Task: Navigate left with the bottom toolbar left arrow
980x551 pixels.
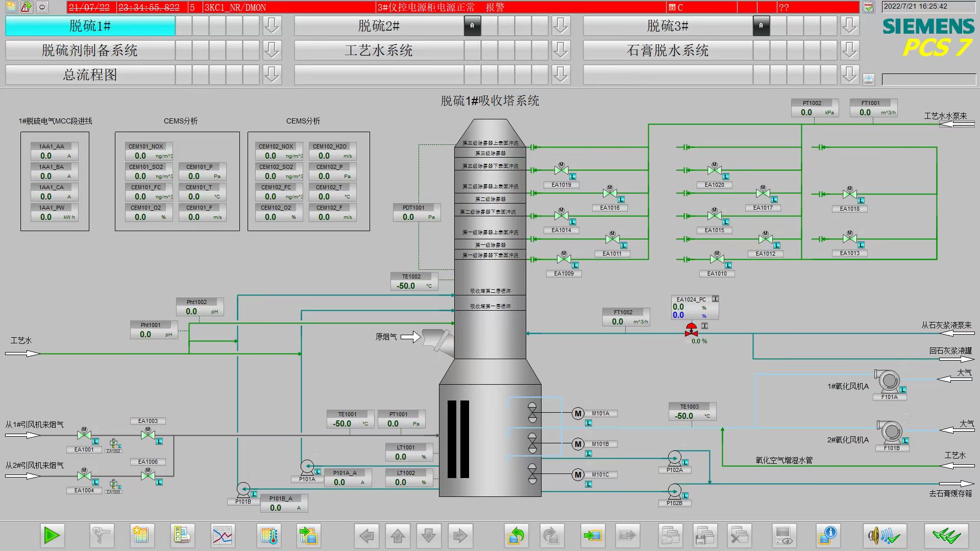Action: pos(366,535)
